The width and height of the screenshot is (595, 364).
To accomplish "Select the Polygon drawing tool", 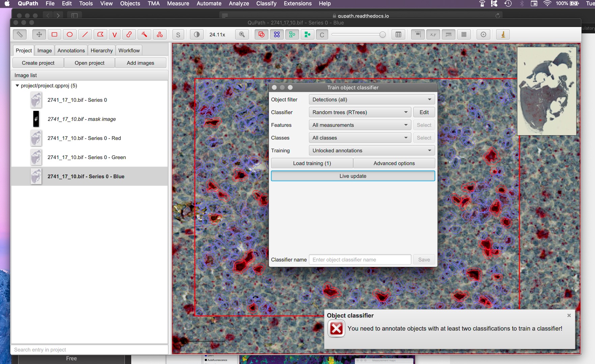I will coord(100,34).
